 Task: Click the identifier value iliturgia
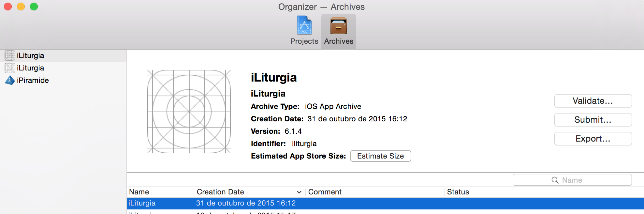coord(304,144)
